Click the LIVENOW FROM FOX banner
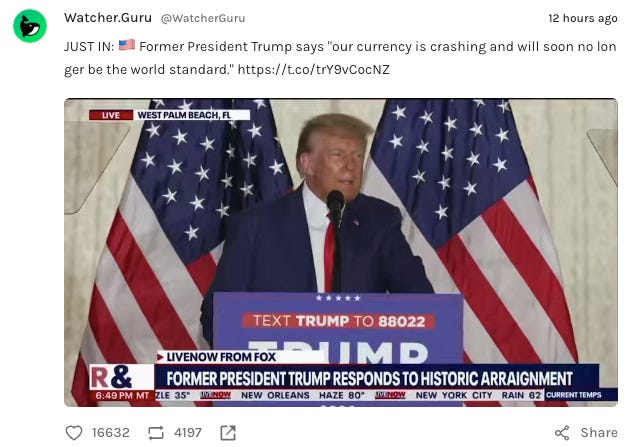628x447 pixels. [x=221, y=357]
